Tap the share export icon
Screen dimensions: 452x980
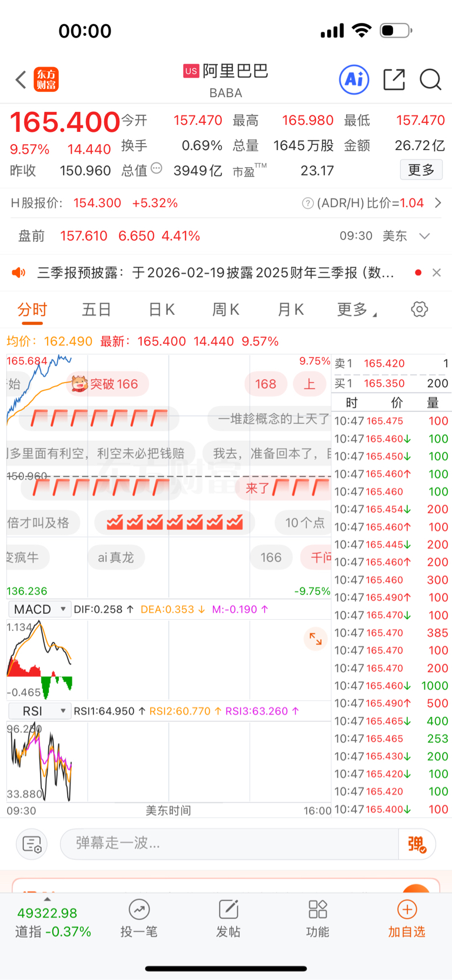(x=394, y=79)
